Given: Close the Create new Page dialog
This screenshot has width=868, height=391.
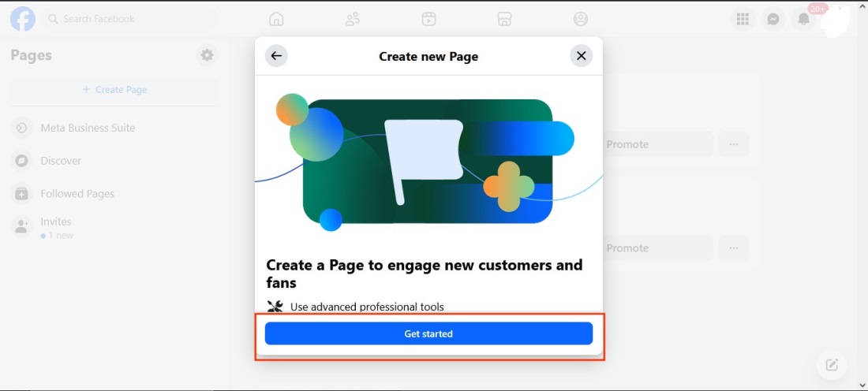Looking at the screenshot, I should [x=581, y=56].
